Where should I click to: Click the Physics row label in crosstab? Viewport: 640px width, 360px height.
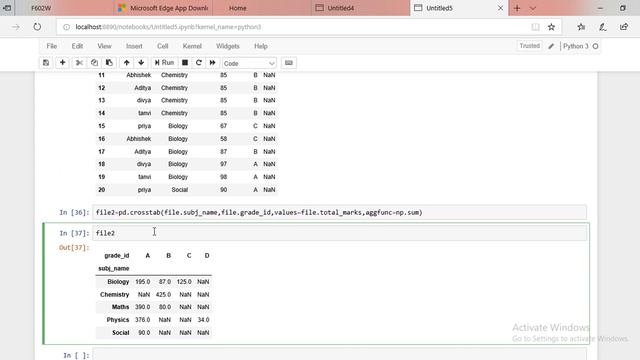click(x=118, y=320)
